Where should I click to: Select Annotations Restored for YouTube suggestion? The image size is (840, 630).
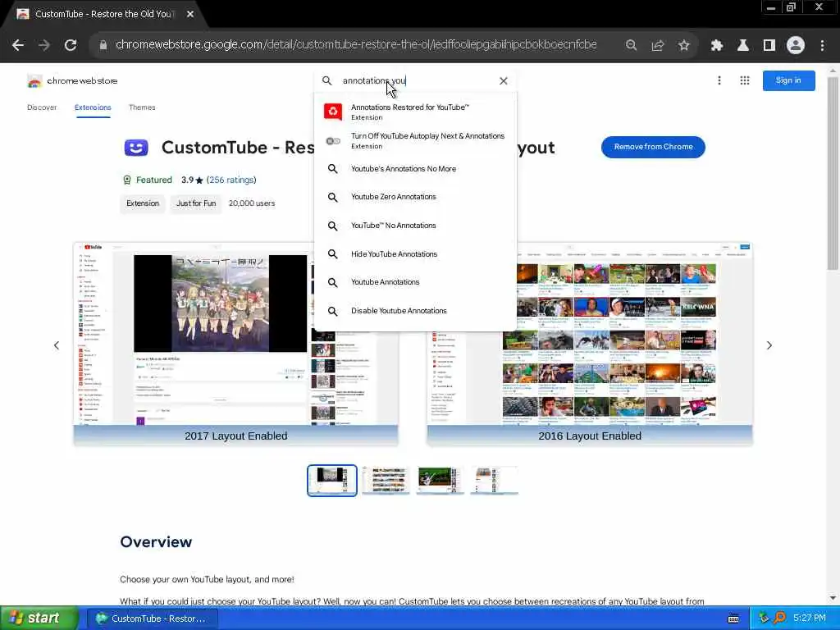click(x=415, y=112)
